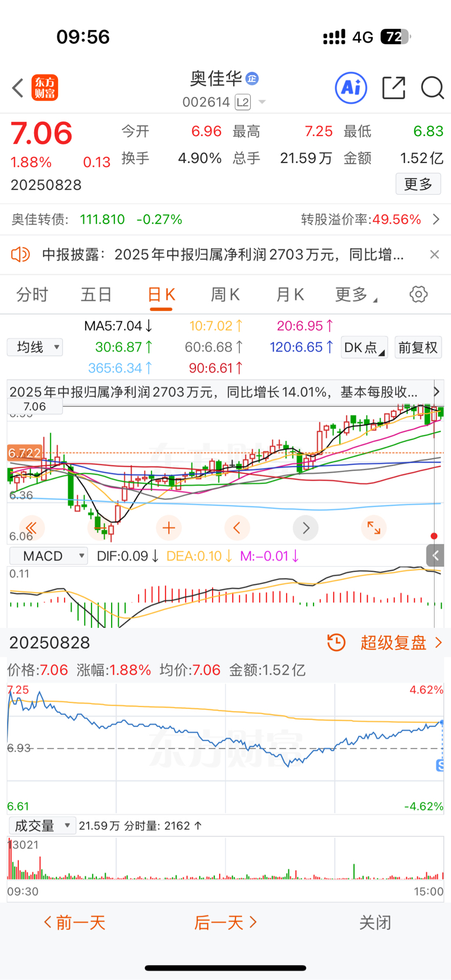Go to 后一天
The width and height of the screenshot is (451, 980).
pyautogui.click(x=225, y=923)
